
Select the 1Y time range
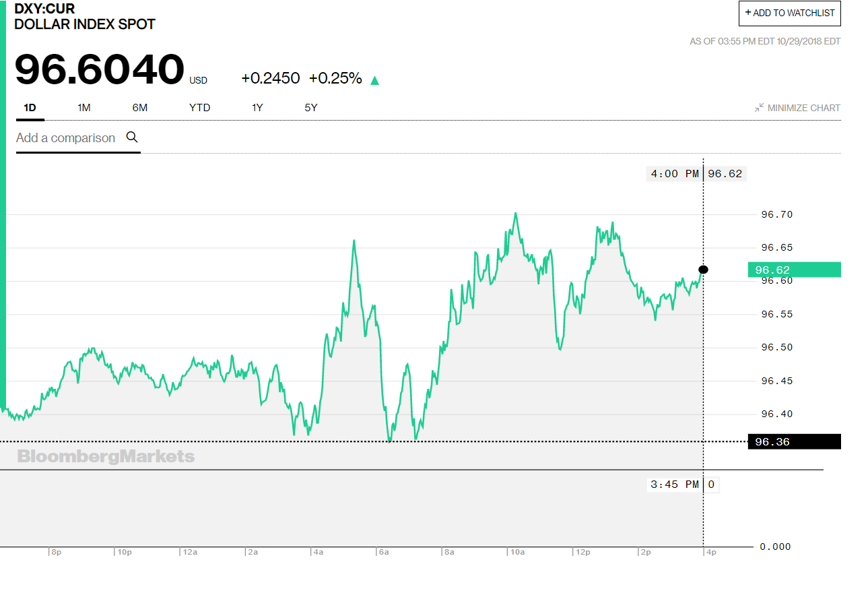[x=257, y=107]
